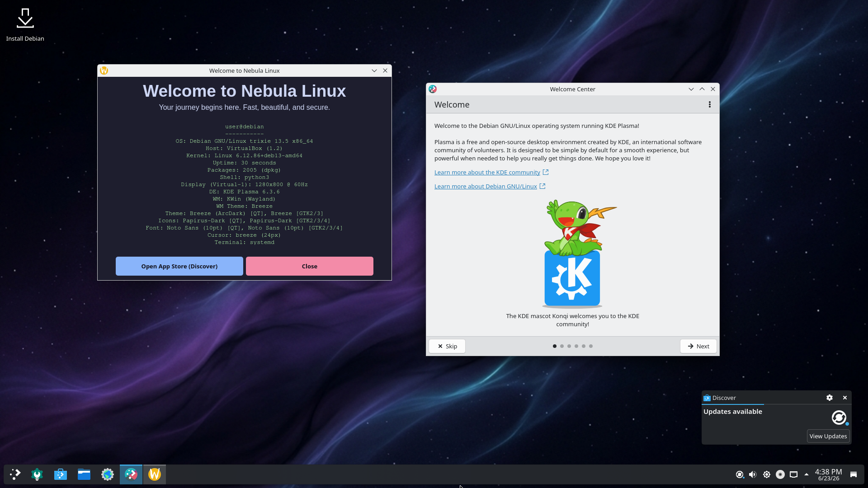This screenshot has height=488, width=868.
Task: Minimize the Welcome Center window
Action: click(691, 89)
